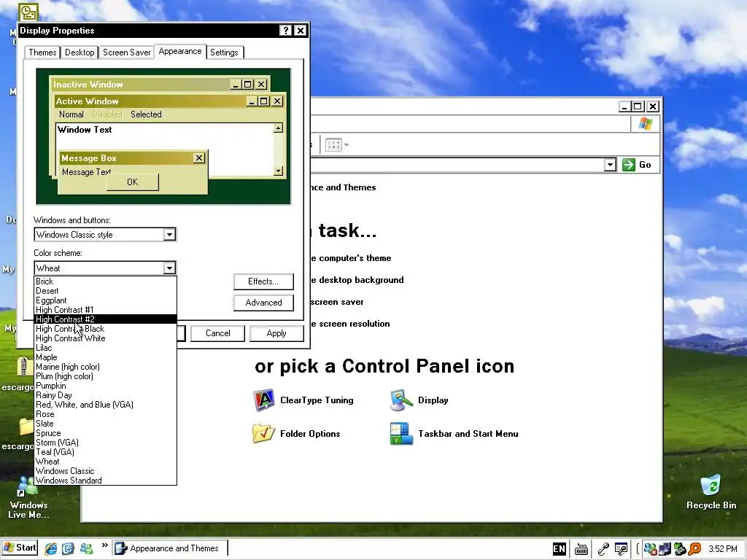This screenshot has height=560, width=747.
Task: Select Windows Standard scheme
Action: tap(105, 481)
